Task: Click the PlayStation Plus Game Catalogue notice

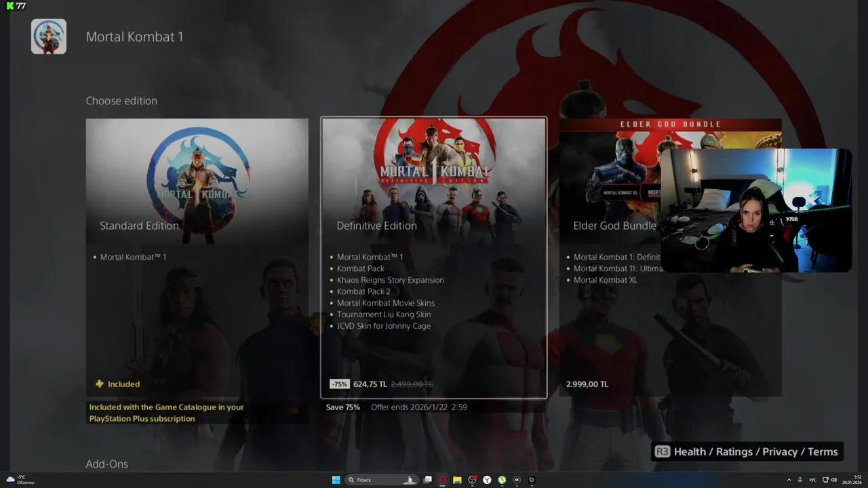Action: pyautogui.click(x=167, y=413)
